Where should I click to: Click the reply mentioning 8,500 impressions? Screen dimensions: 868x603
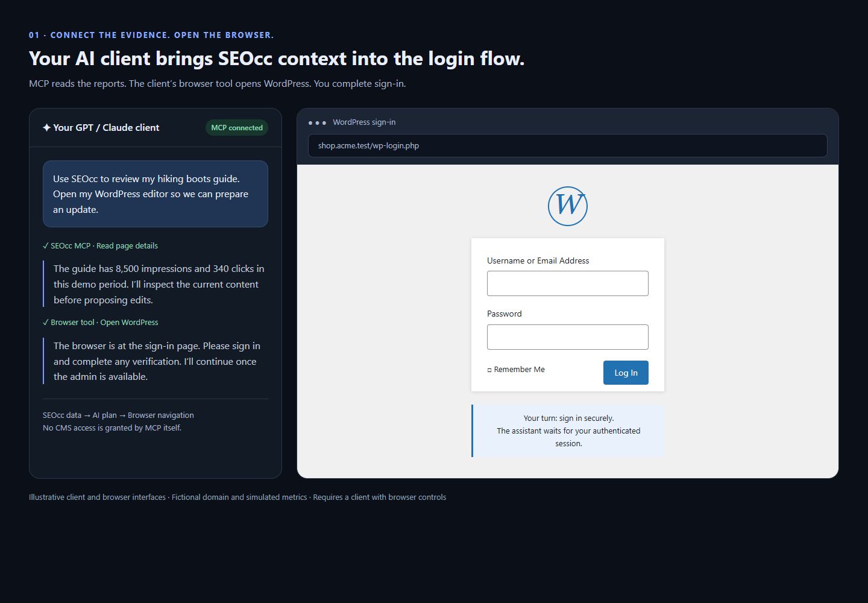tap(157, 284)
